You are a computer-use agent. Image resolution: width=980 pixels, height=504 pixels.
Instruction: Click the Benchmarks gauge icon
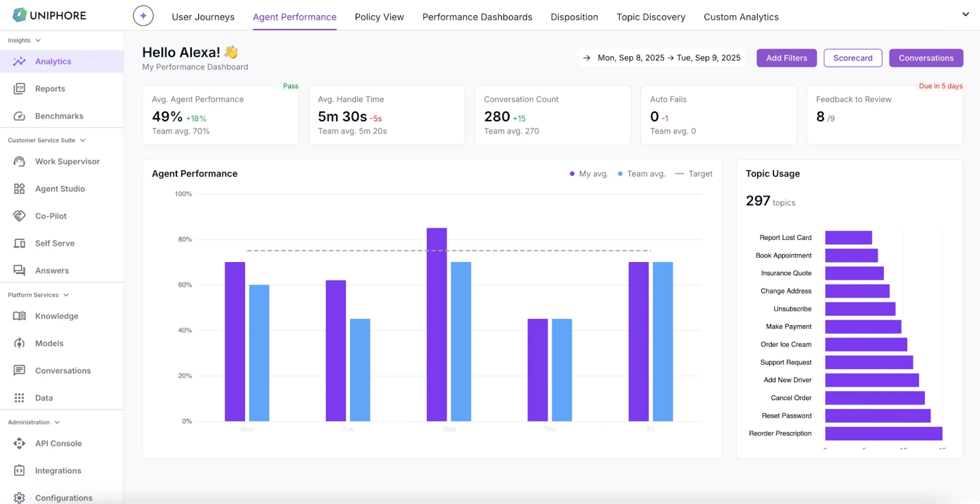[20, 116]
